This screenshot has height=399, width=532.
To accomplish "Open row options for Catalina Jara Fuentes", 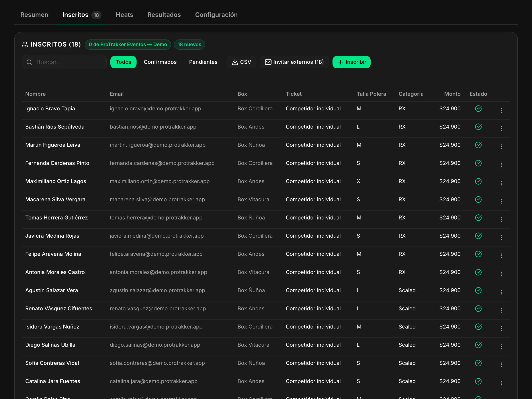I will coord(501,383).
